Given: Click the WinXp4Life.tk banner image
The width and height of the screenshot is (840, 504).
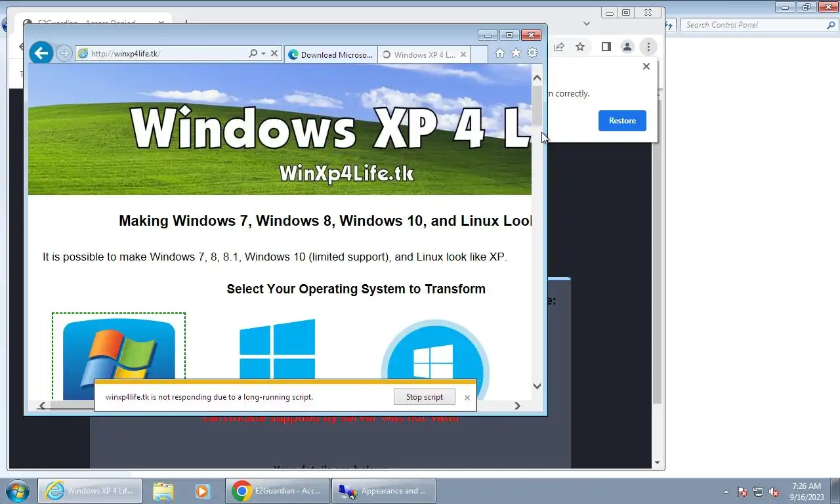Looking at the screenshot, I should point(280,129).
